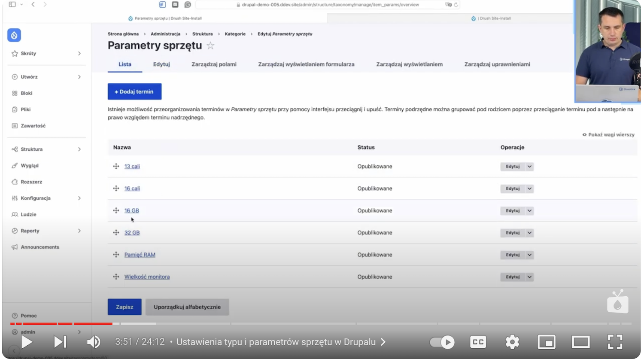The image size is (644, 359).
Task: Click Kategorie in the breadcrumb
Action: click(235, 34)
